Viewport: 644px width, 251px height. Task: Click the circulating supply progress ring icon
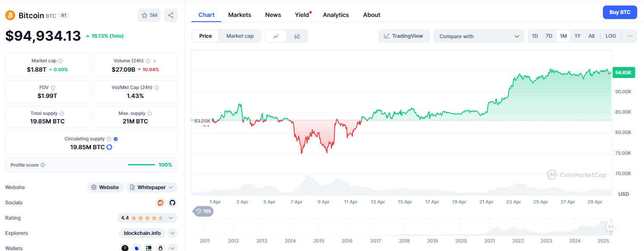109,147
